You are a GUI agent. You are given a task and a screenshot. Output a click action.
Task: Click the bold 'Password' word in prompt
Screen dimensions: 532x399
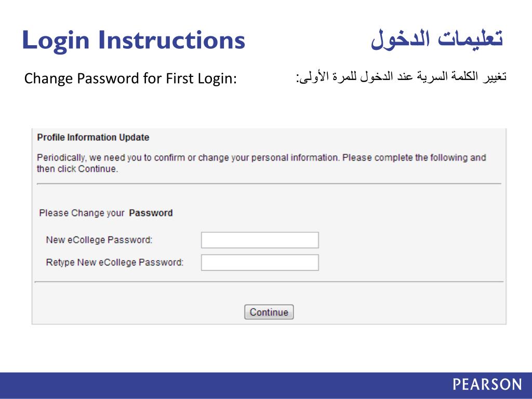[151, 213]
